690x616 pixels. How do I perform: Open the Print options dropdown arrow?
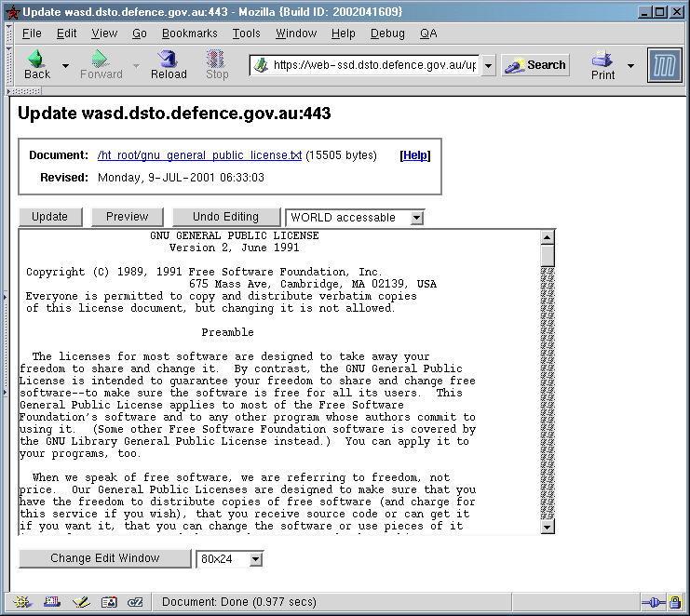(x=630, y=66)
